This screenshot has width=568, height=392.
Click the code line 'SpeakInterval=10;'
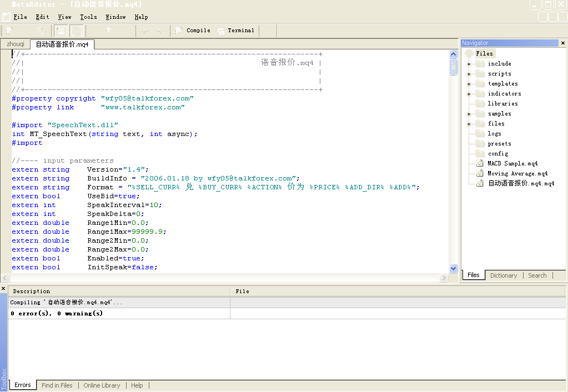click(124, 205)
